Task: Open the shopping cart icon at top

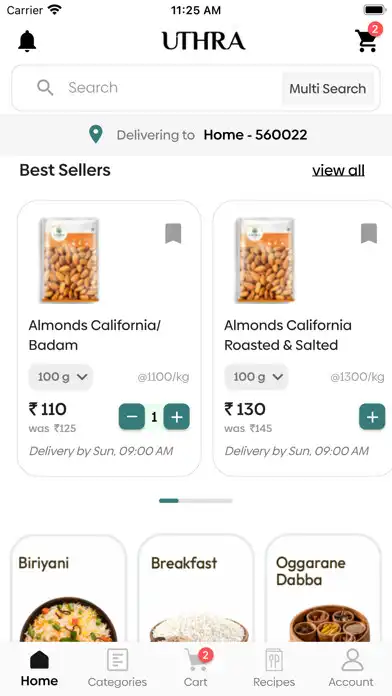Action: point(367,39)
